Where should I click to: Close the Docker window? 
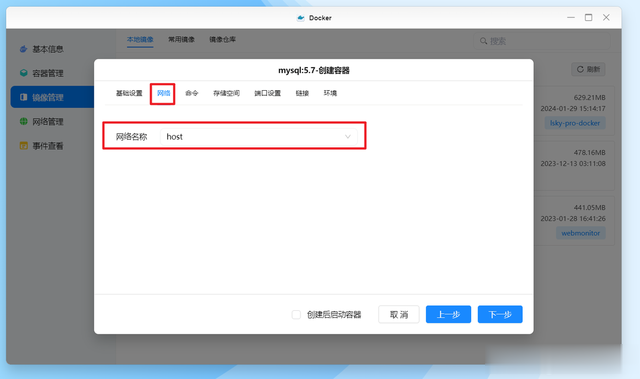point(606,18)
